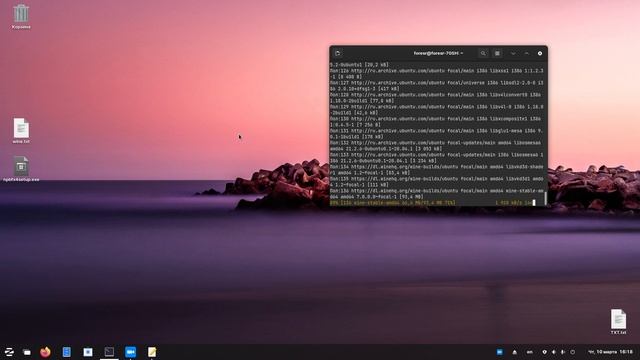Open the blue document app in taskbar

click(x=67, y=352)
